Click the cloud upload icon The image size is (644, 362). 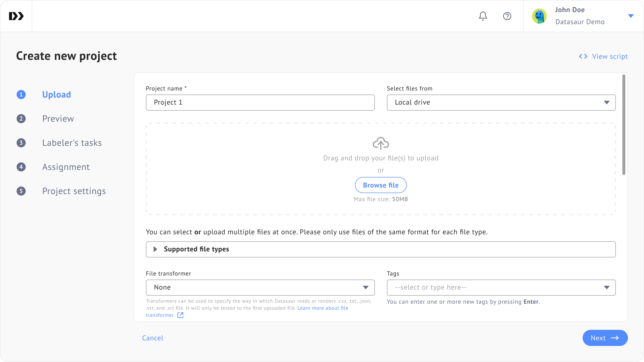click(x=381, y=143)
